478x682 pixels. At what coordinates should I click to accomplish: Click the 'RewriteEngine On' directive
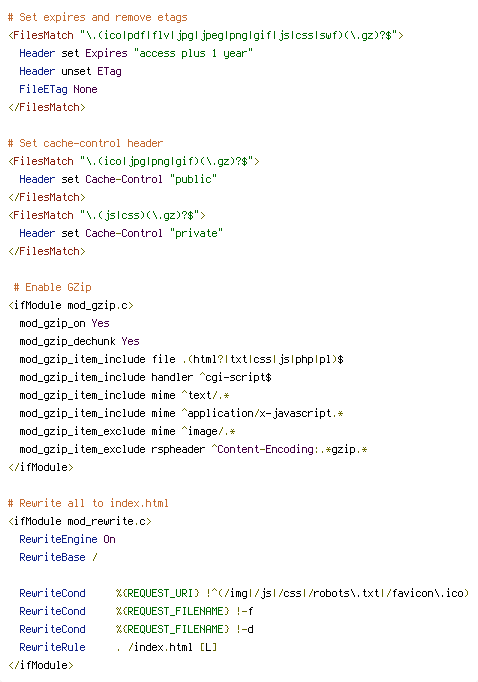[x=67, y=539]
